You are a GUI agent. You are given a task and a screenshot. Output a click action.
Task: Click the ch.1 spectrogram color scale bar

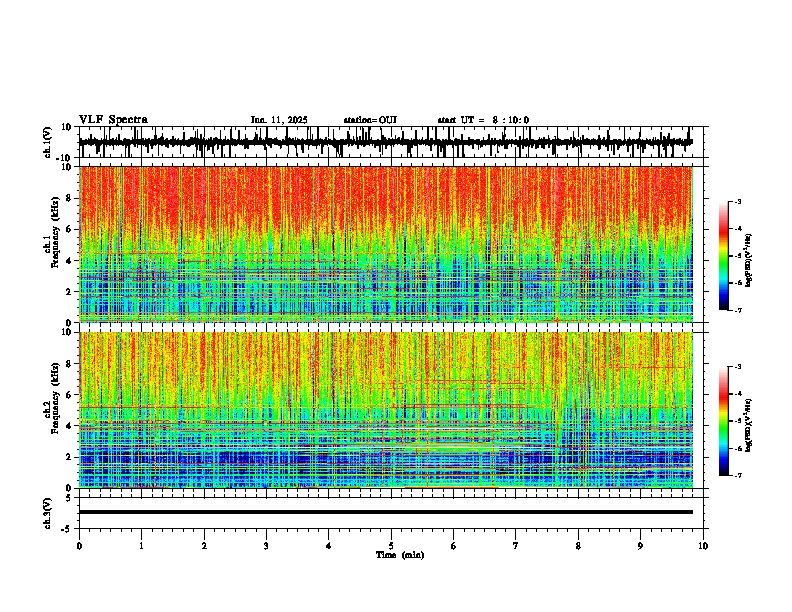tap(723, 256)
